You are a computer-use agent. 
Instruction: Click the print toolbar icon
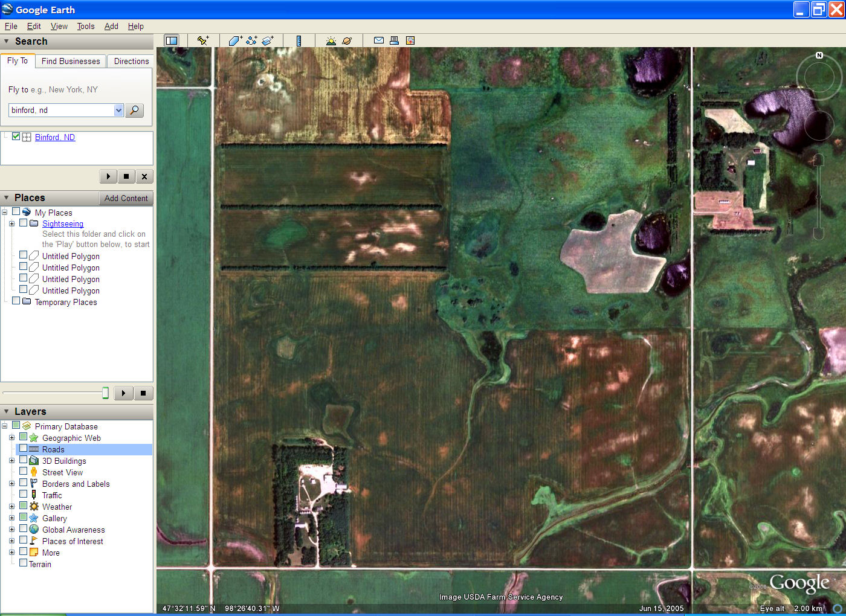[394, 40]
